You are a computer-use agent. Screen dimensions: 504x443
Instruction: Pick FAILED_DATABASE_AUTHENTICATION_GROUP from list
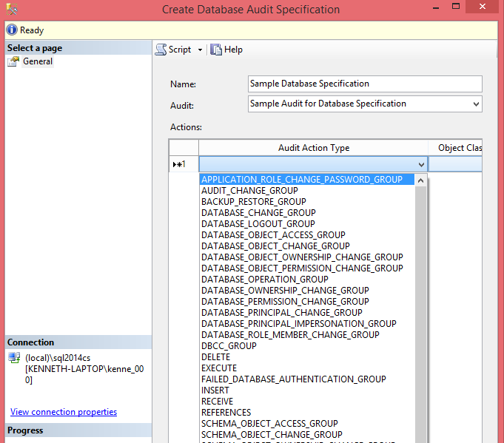pyautogui.click(x=293, y=379)
